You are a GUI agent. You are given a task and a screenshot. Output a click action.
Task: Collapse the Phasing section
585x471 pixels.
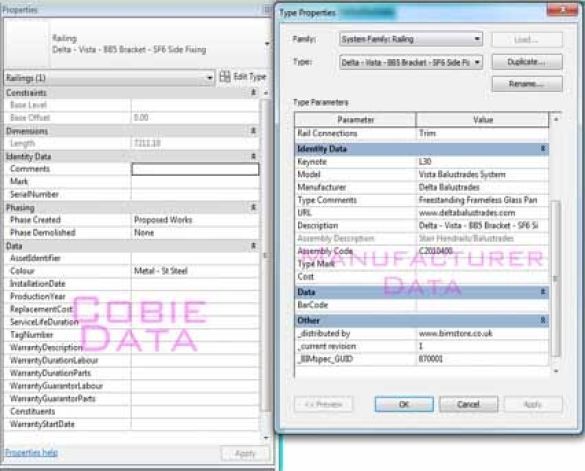pos(253,207)
